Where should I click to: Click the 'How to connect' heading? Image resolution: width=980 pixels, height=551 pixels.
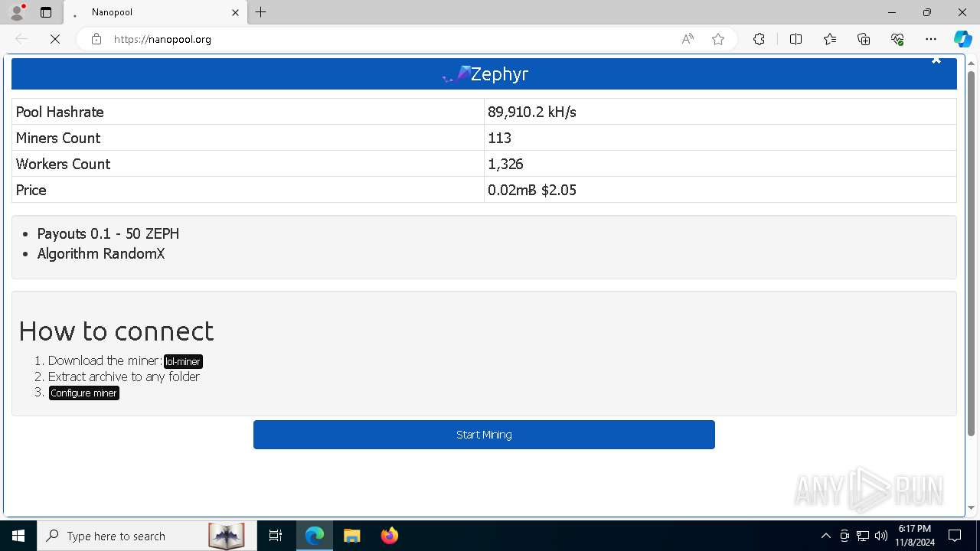tap(116, 331)
